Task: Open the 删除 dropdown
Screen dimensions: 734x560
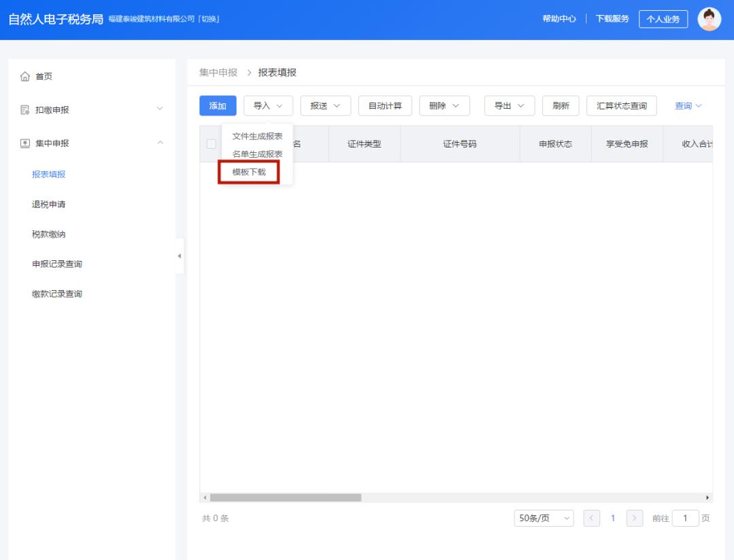Action: (444, 105)
